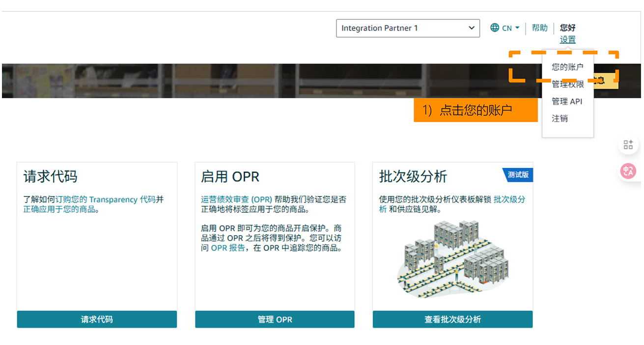This screenshot has width=644, height=345.
Task: Select 管理 API menu entry
Action: pyautogui.click(x=568, y=101)
